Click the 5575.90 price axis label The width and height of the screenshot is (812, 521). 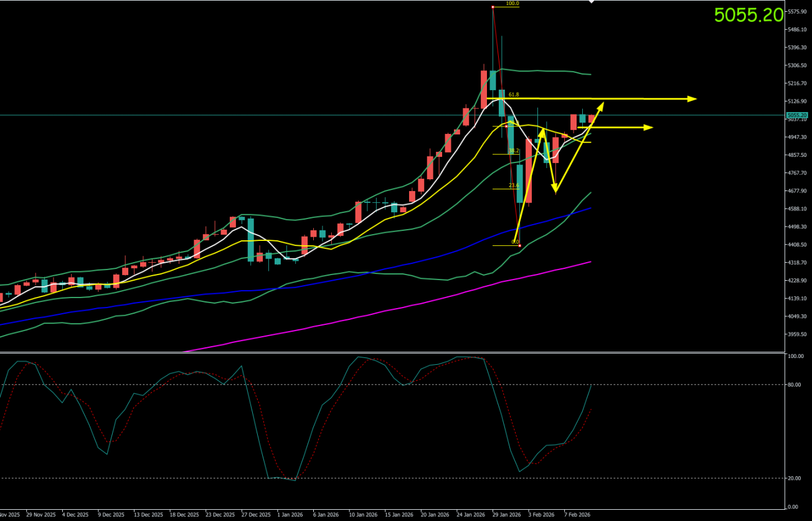pos(798,12)
